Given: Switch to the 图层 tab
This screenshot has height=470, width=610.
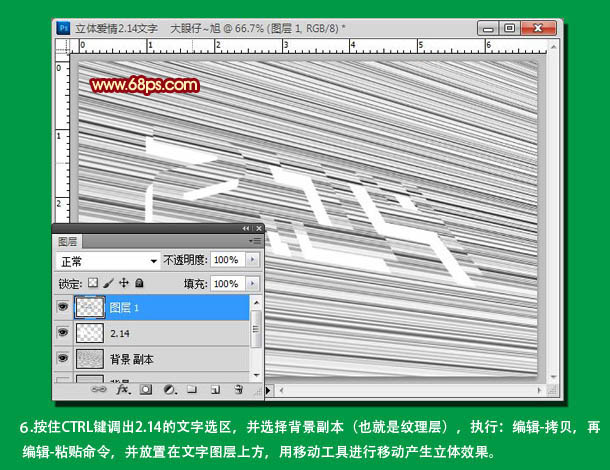Looking at the screenshot, I should [68, 242].
